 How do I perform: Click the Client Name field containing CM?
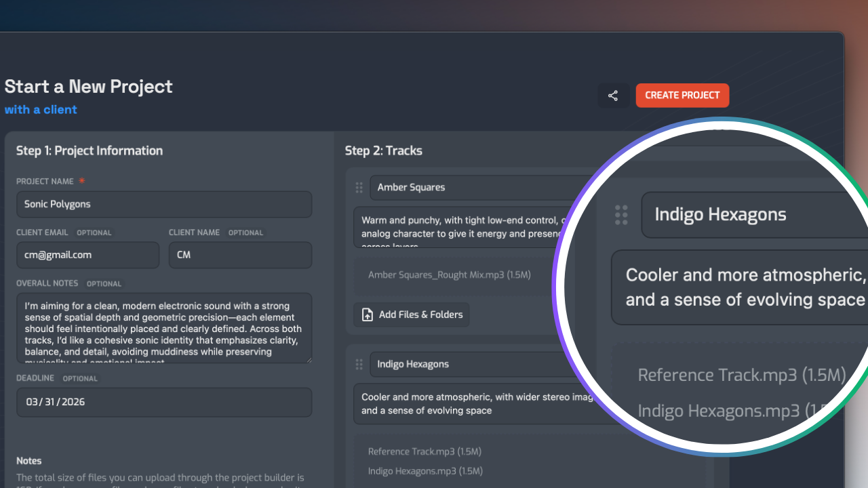coord(240,256)
